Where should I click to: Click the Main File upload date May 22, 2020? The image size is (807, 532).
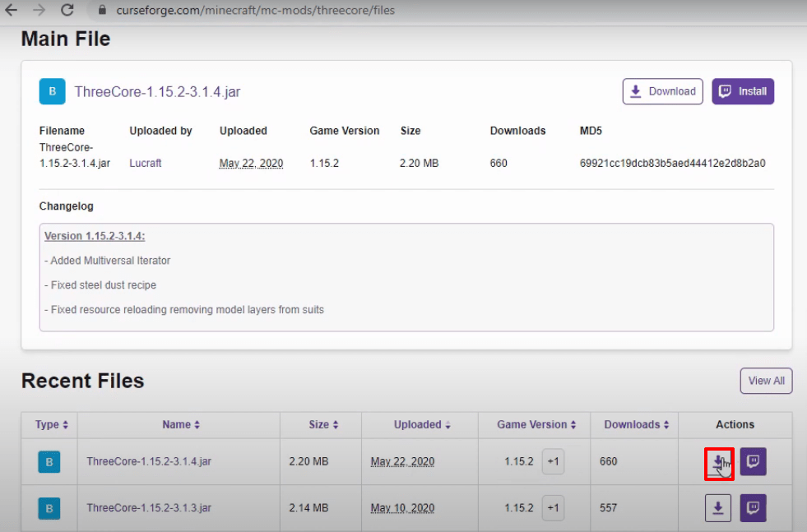click(251, 163)
